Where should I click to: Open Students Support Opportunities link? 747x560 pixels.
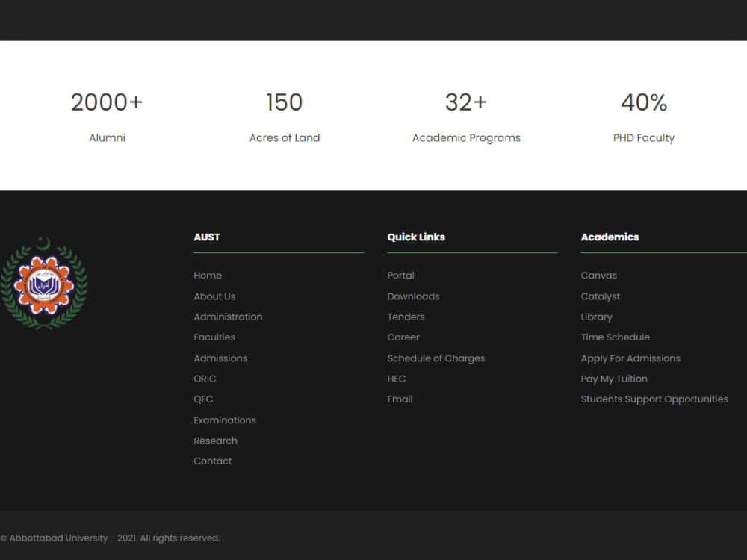click(x=654, y=399)
